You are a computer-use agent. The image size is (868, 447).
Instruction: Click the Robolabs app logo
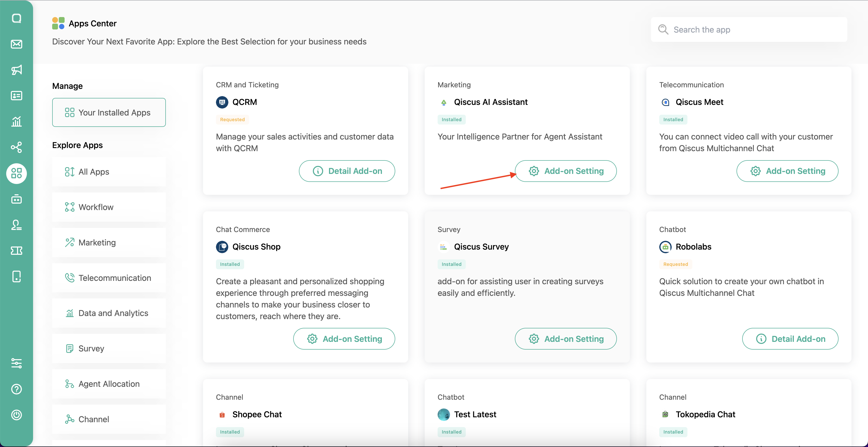[665, 247]
